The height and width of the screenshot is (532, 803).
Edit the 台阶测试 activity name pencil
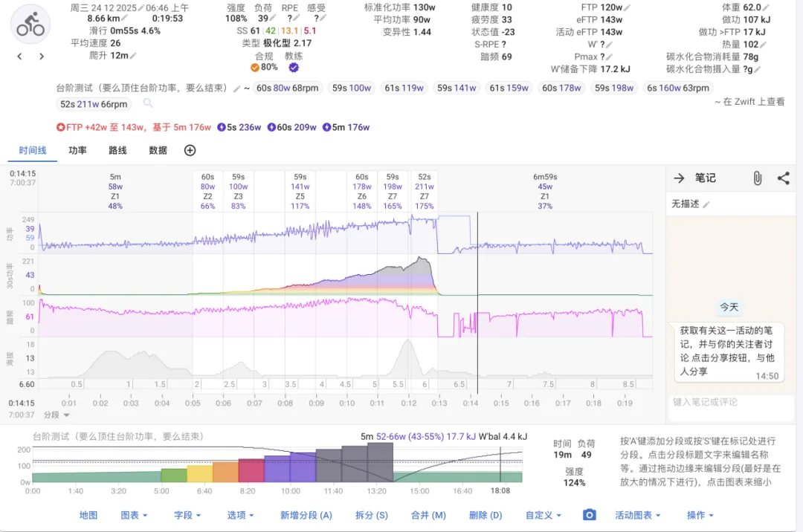click(236, 88)
